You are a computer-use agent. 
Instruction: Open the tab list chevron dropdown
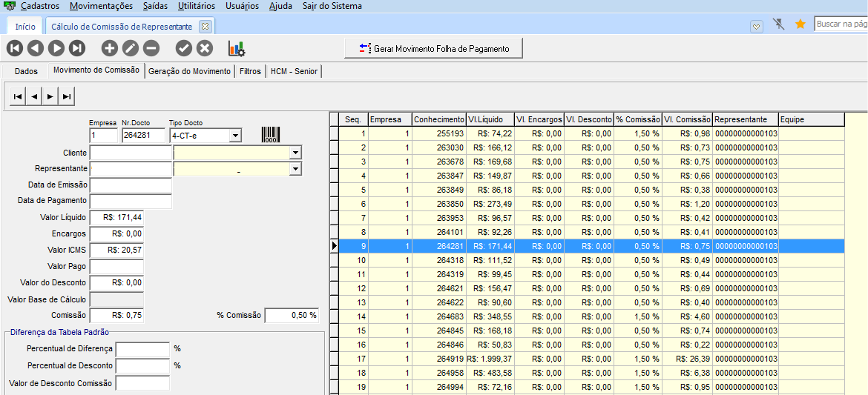pyautogui.click(x=756, y=26)
